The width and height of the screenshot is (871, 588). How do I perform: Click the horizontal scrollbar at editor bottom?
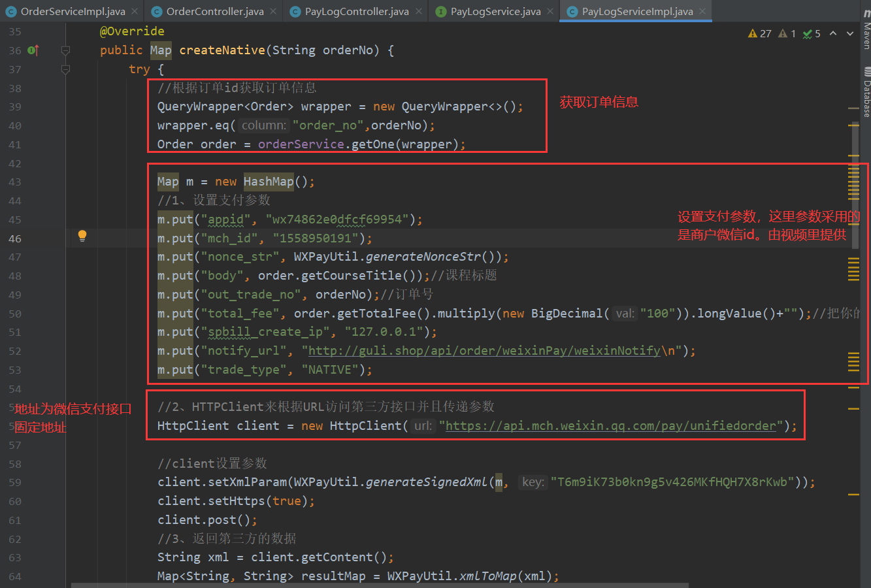(x=380, y=585)
